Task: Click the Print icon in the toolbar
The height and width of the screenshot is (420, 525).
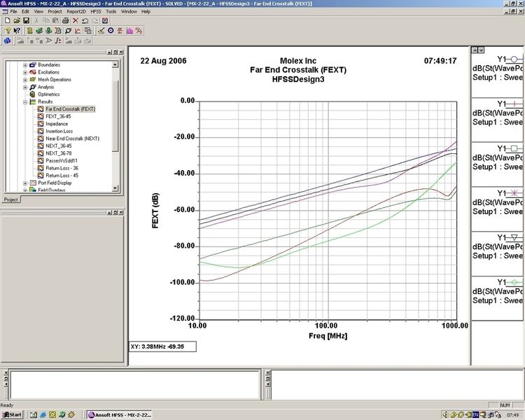Action: [66, 20]
